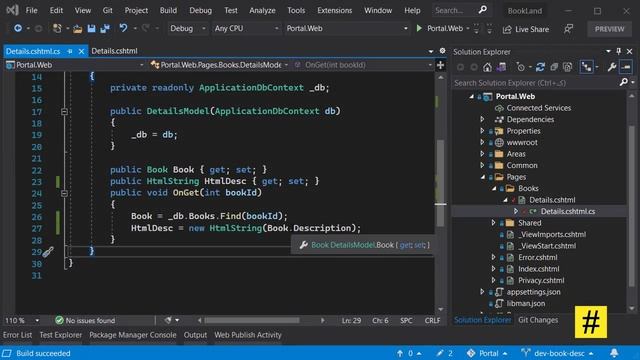
Task: Pin the Solution Explorer panel
Action: pyautogui.click(x=619, y=51)
